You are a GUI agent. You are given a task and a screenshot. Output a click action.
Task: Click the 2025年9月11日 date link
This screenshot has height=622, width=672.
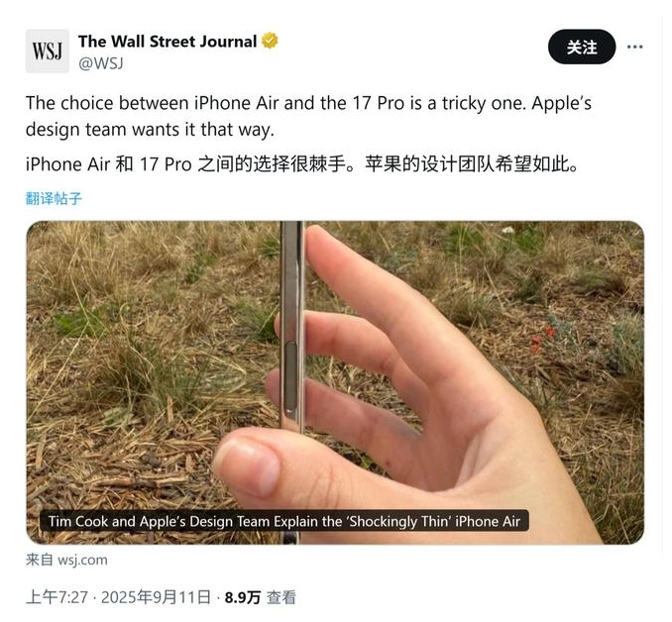[x=156, y=597]
